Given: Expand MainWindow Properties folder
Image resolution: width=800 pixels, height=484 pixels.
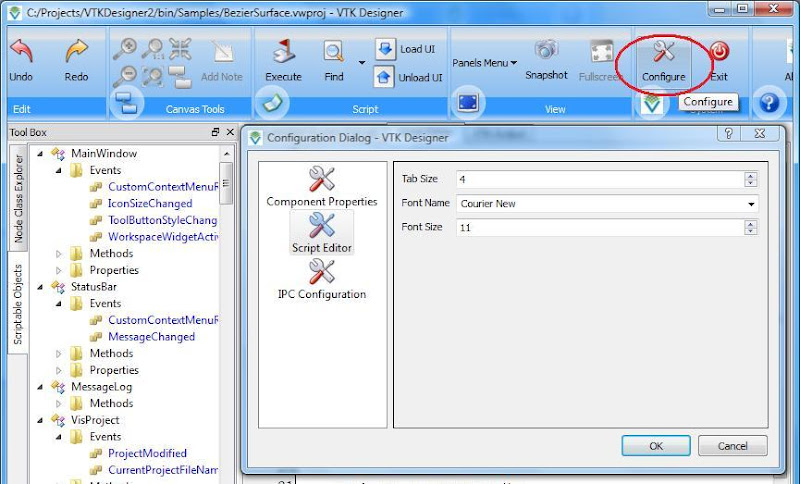Looking at the screenshot, I should 59,270.
